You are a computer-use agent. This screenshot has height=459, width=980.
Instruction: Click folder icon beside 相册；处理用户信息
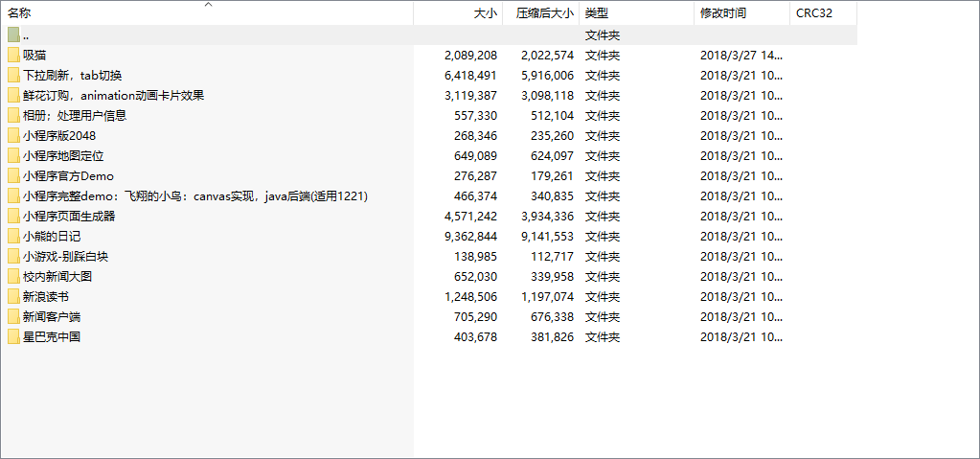click(x=13, y=116)
